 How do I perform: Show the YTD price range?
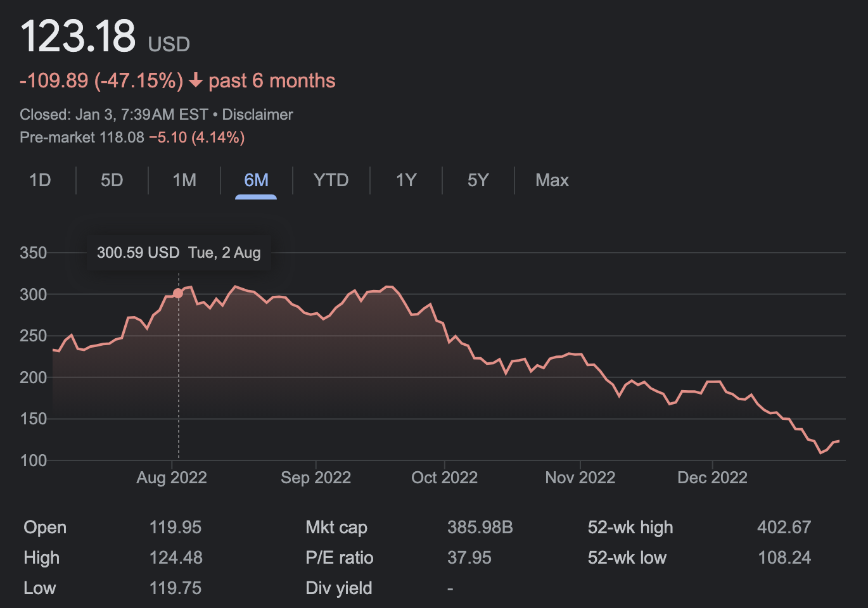pyautogui.click(x=331, y=180)
